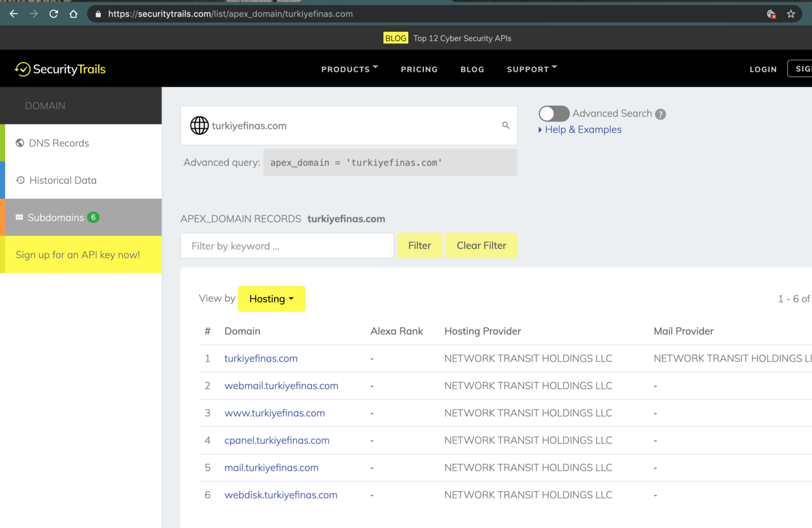
Task: Open webmail.turkiyefinas.com link
Action: 281,385
